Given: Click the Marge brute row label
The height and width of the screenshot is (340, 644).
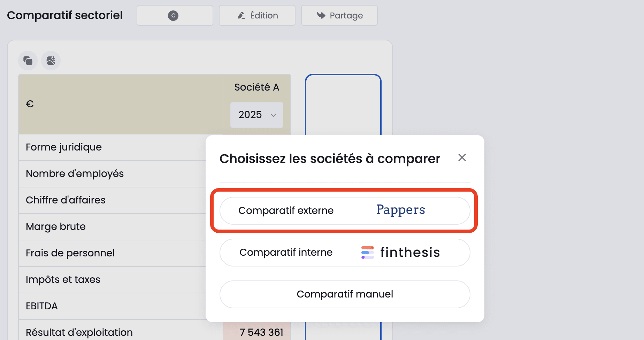Looking at the screenshot, I should 56,227.
